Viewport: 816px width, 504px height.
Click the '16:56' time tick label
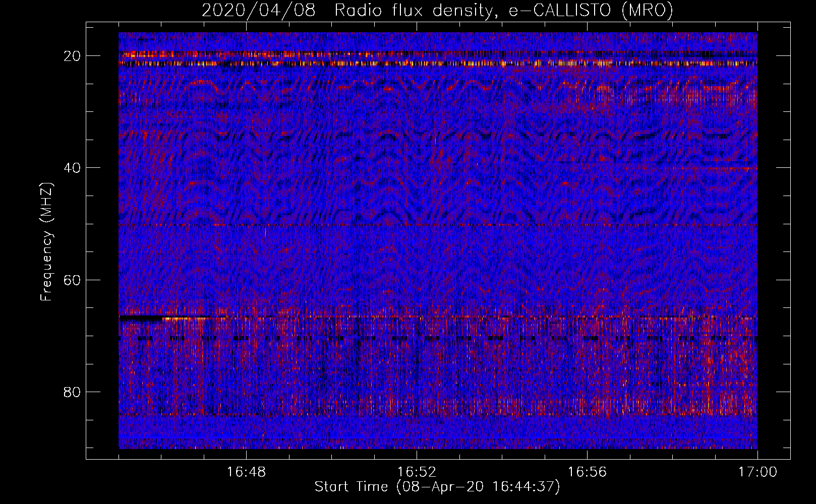pyautogui.click(x=587, y=472)
